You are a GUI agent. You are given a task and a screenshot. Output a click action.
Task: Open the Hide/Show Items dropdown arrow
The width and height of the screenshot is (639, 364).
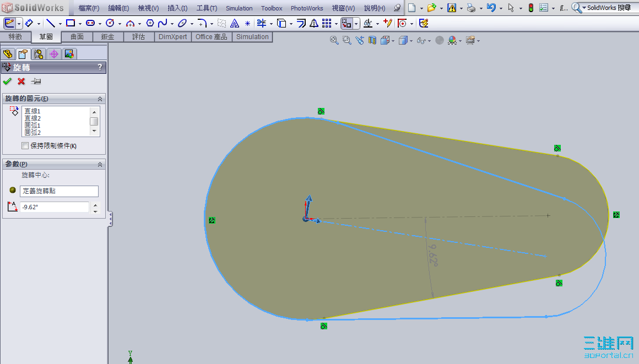[429, 41]
